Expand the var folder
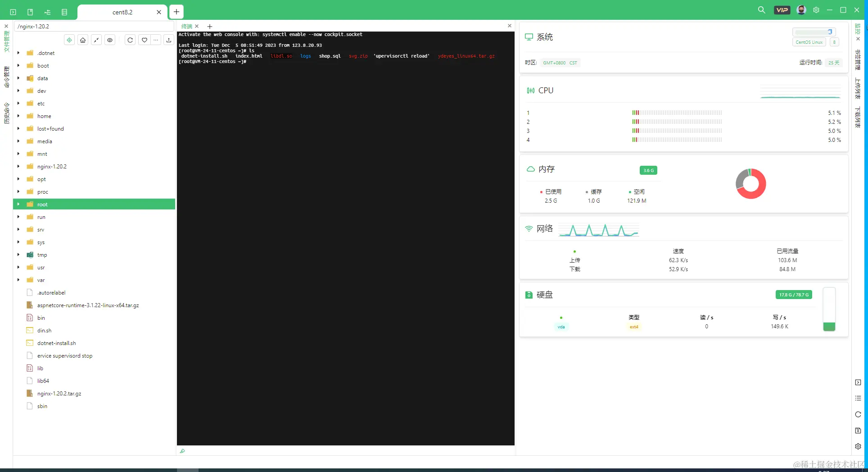Image resolution: width=868 pixels, height=472 pixels. click(18, 280)
